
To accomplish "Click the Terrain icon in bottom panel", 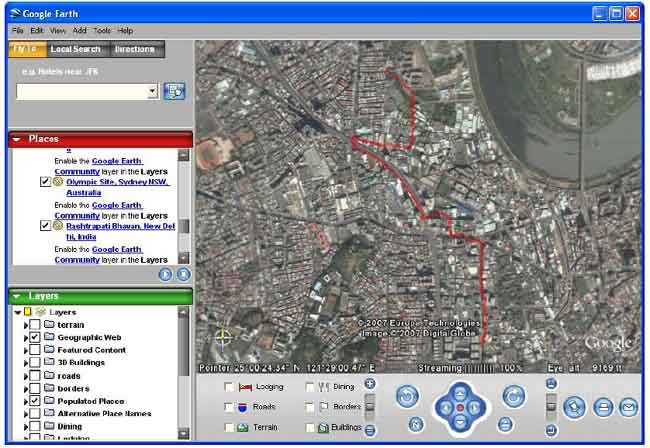I will coord(243,428).
